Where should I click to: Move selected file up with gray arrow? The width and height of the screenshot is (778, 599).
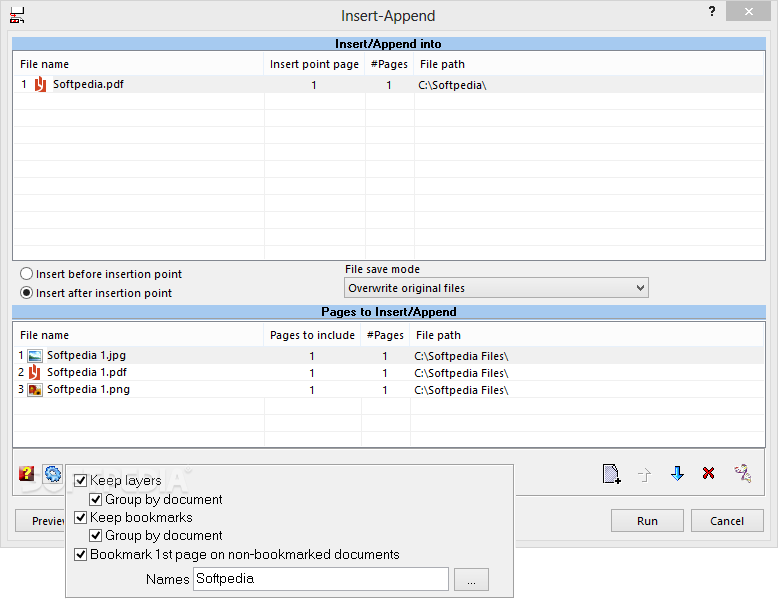tap(644, 474)
